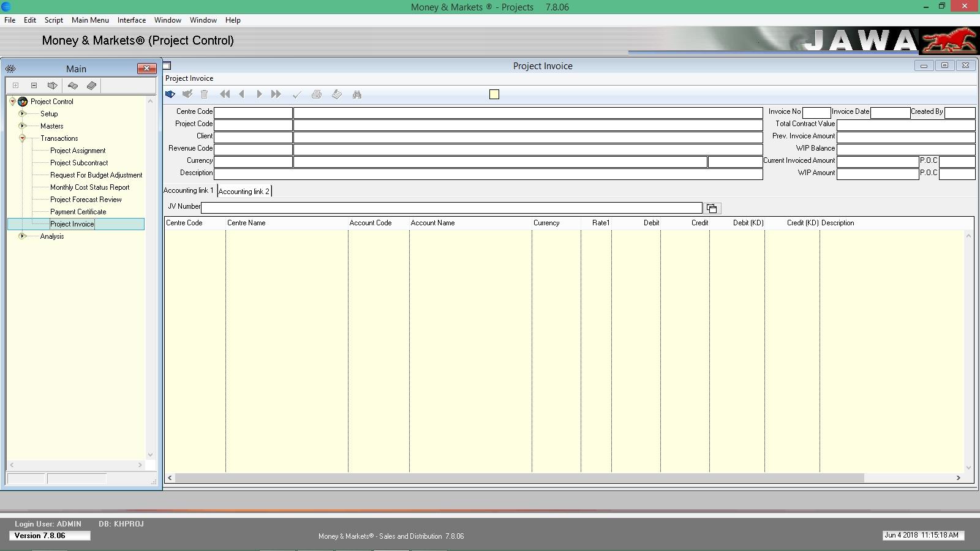
Task: Click the Delete trash can icon
Action: [x=205, y=94]
